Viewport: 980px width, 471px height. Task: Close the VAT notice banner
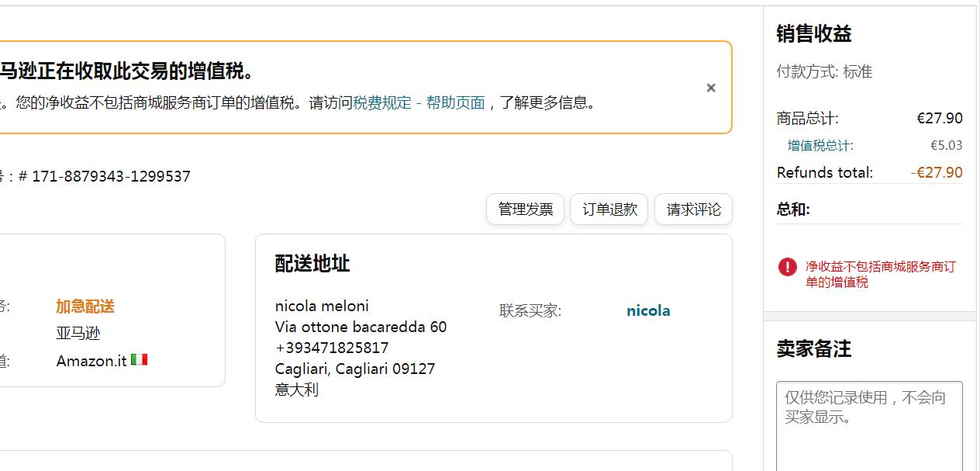pos(710,88)
